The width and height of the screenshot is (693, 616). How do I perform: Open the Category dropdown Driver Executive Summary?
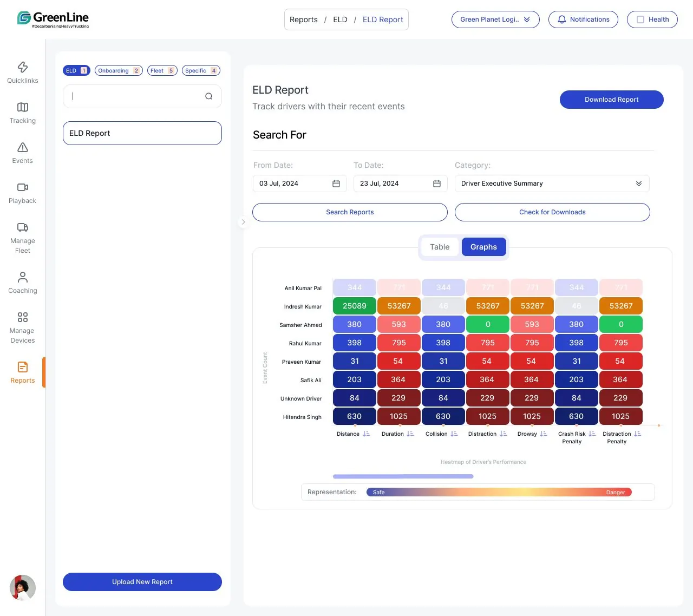point(552,184)
